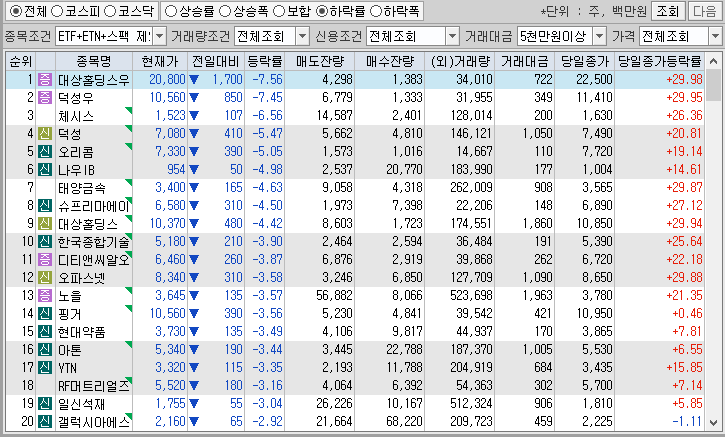Click the 신 badge beside 오리콤

[x=45, y=152]
